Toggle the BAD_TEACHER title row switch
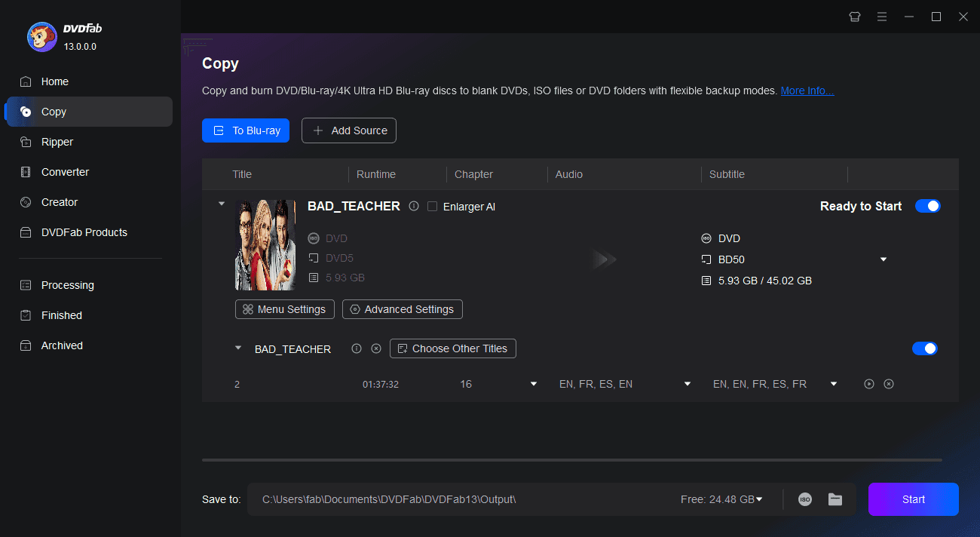 (x=925, y=348)
